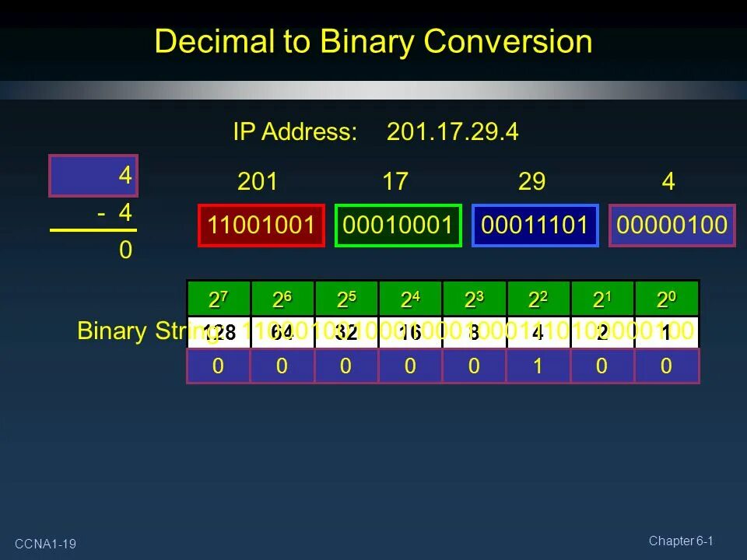Click the red box 11001001
This screenshot has height=560, width=747.
(261, 226)
